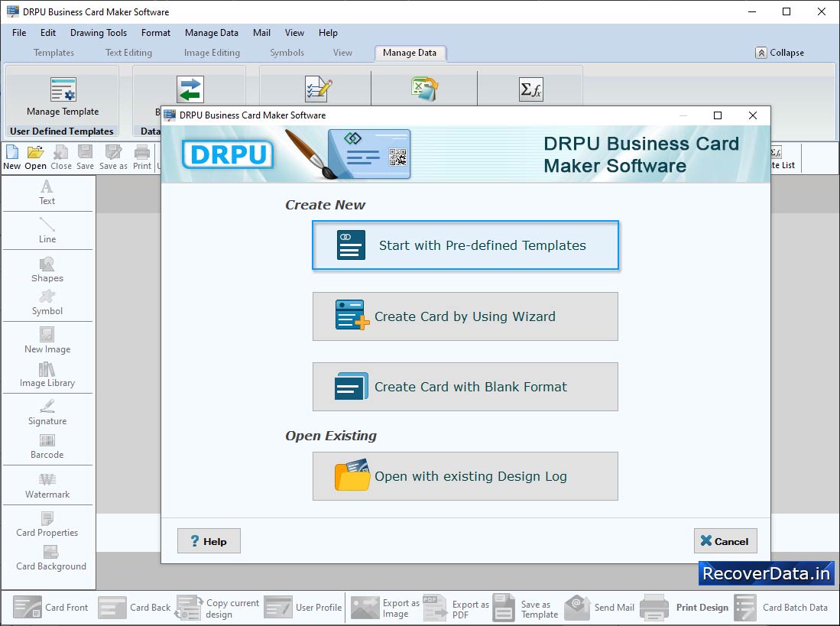
Task: Insert a Barcode from sidebar
Action: (x=47, y=446)
